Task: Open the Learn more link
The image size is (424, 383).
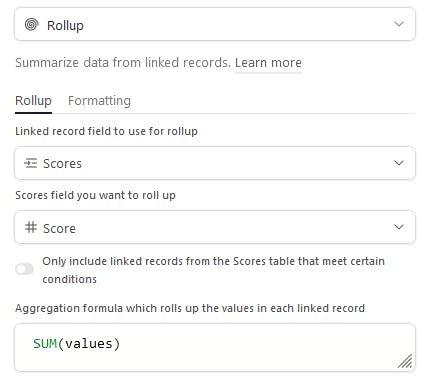Action: pos(268,63)
